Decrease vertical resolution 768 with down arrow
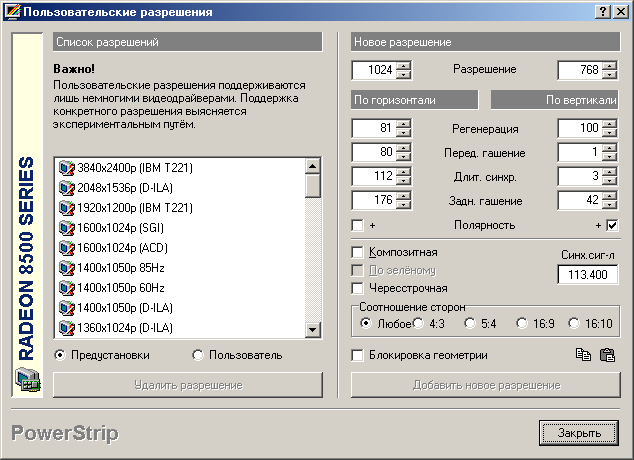The height and width of the screenshot is (460, 634). (610, 75)
